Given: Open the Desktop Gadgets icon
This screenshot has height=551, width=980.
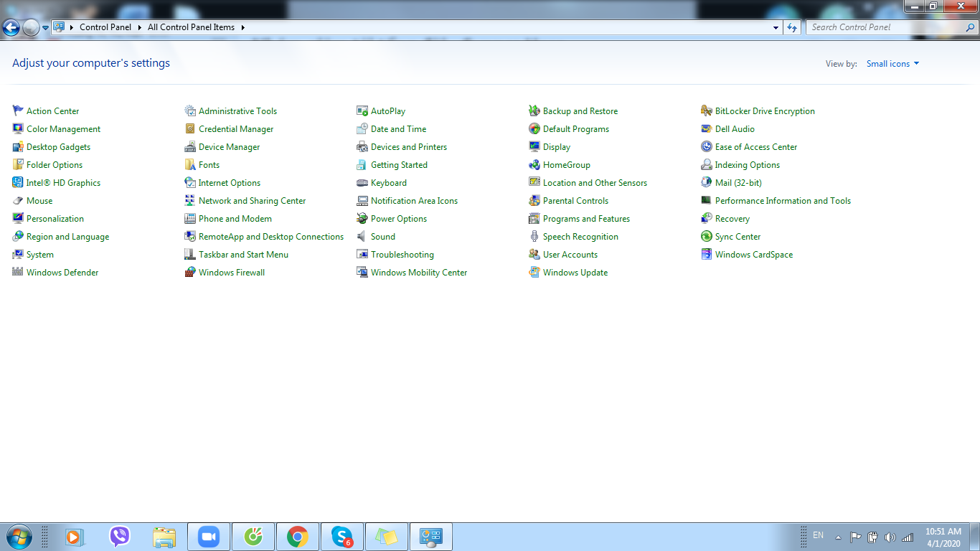Looking at the screenshot, I should pyautogui.click(x=18, y=146).
